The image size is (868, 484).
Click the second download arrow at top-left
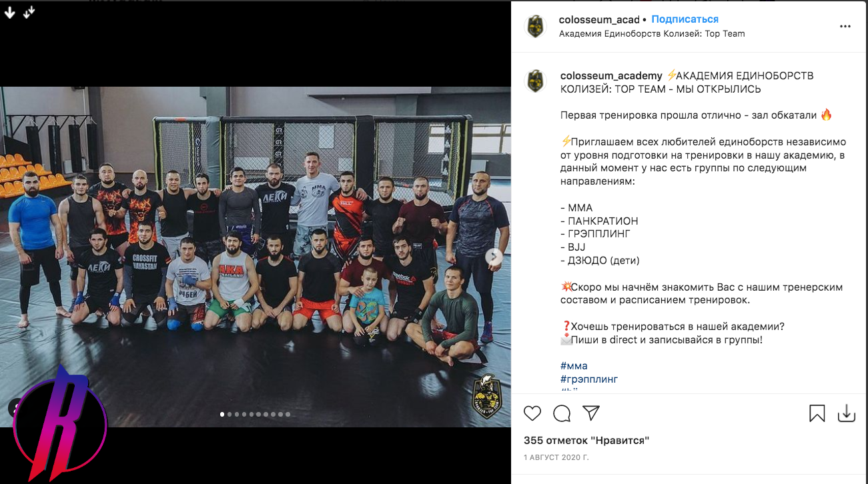click(x=29, y=12)
